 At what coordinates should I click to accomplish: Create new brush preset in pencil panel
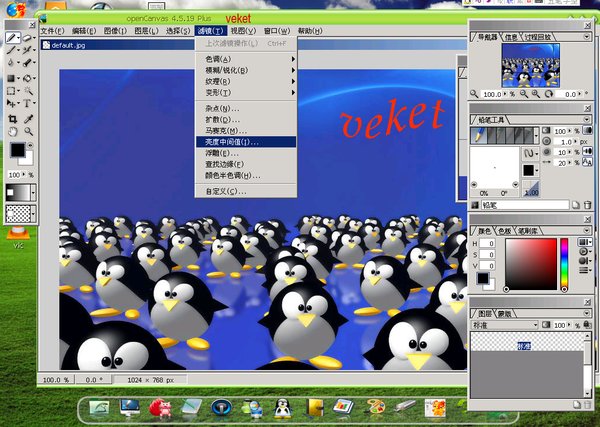(x=576, y=205)
